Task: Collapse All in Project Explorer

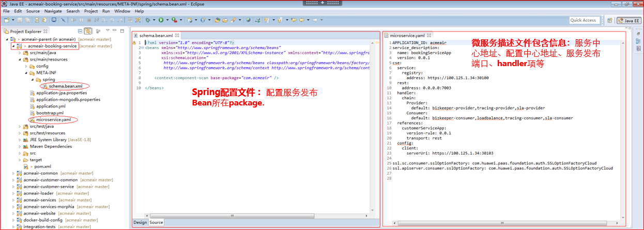Action: click(x=80, y=31)
